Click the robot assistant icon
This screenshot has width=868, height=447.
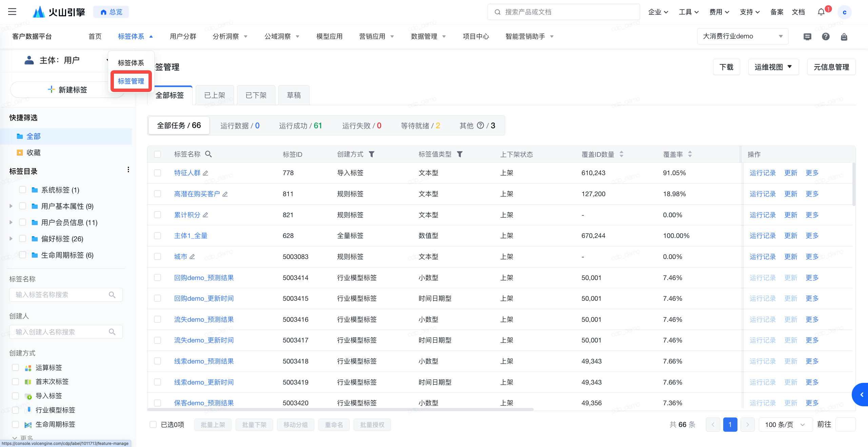(x=844, y=37)
